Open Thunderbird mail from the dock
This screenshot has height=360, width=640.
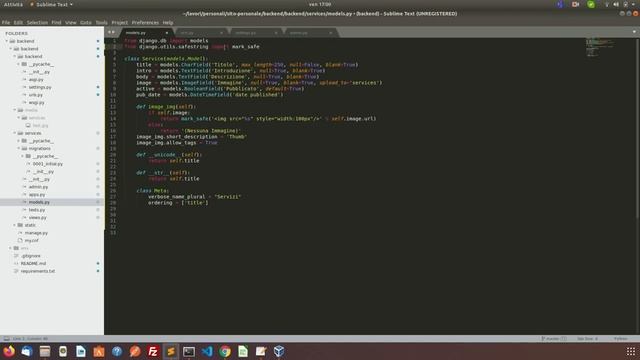tap(27, 351)
